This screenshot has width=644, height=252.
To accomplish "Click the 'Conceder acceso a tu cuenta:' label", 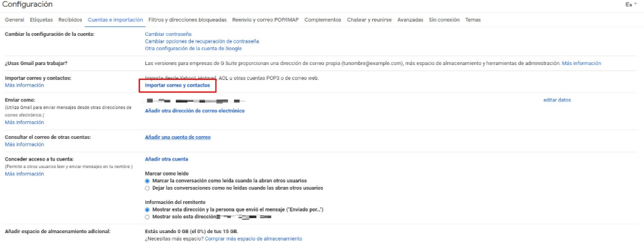I will pyautogui.click(x=39, y=159).
